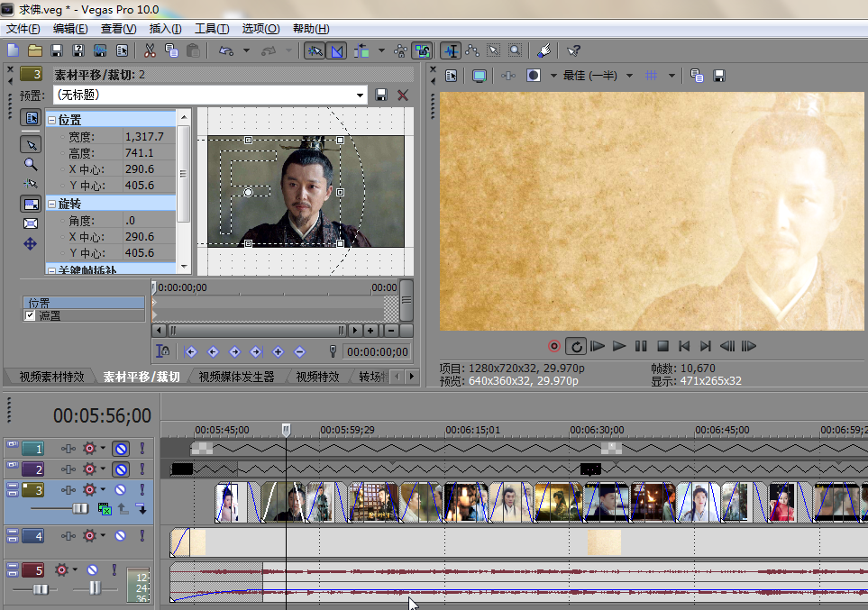Mute track 1
868x610 pixels.
tap(121, 449)
